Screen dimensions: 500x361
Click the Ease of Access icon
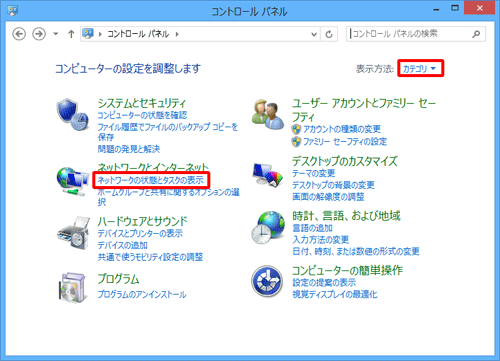click(x=267, y=281)
